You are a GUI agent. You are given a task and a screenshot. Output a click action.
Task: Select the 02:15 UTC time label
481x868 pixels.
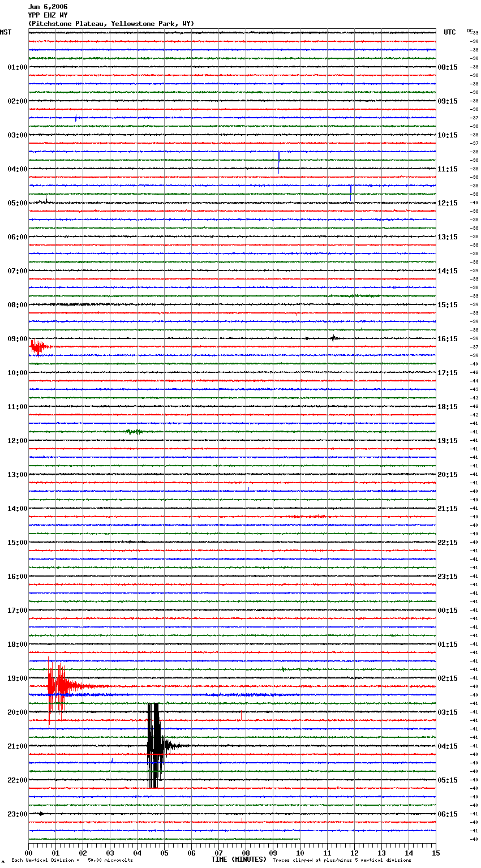coord(448,678)
